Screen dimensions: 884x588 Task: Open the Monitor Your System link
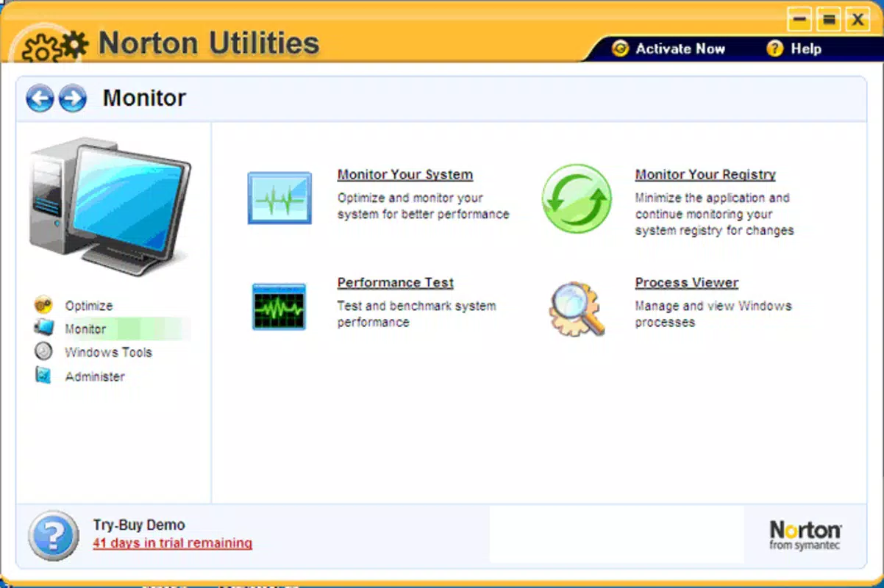(405, 175)
